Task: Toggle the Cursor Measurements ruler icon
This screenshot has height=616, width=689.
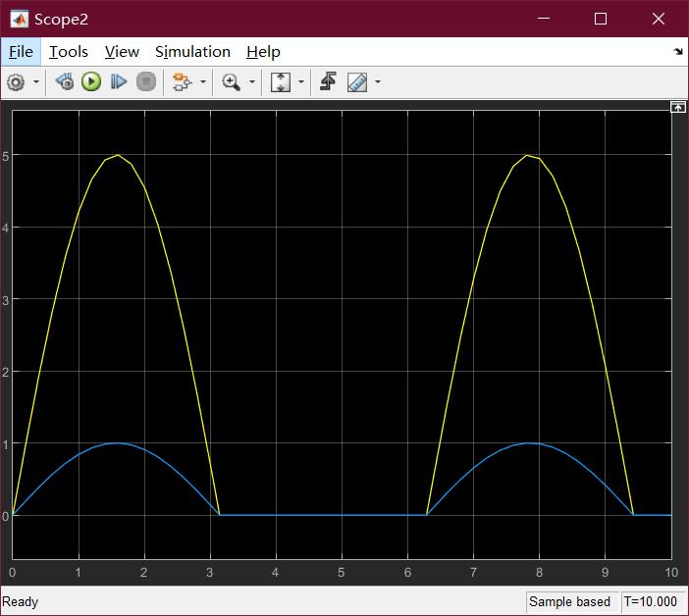Action: point(357,82)
